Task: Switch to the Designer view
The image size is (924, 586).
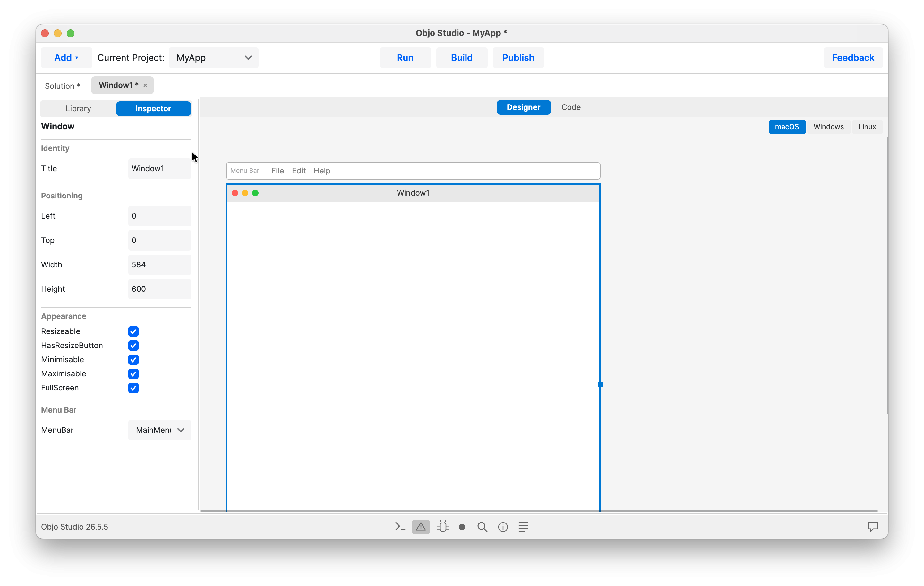Action: tap(523, 107)
